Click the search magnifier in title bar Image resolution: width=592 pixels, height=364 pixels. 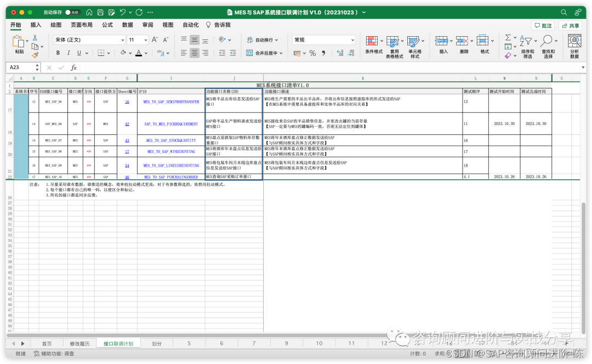563,13
